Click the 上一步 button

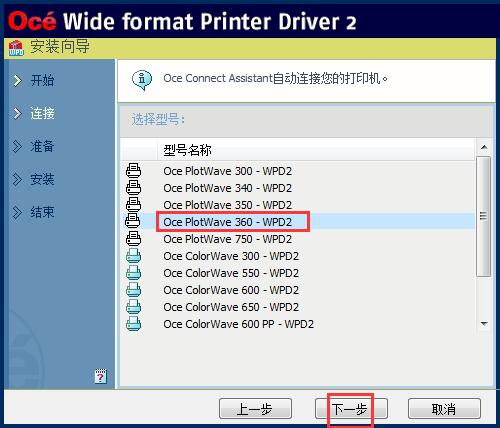(255, 409)
